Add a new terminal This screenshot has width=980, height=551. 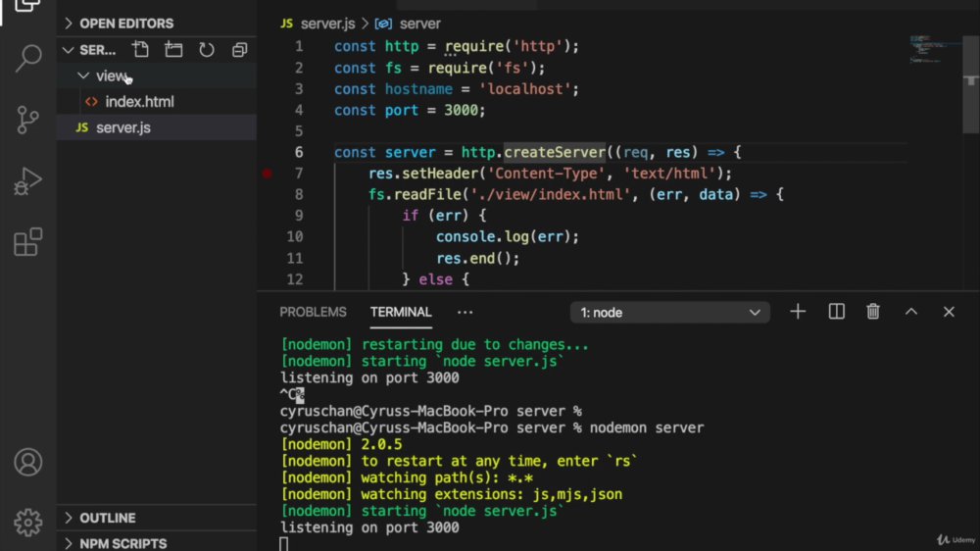click(x=798, y=312)
